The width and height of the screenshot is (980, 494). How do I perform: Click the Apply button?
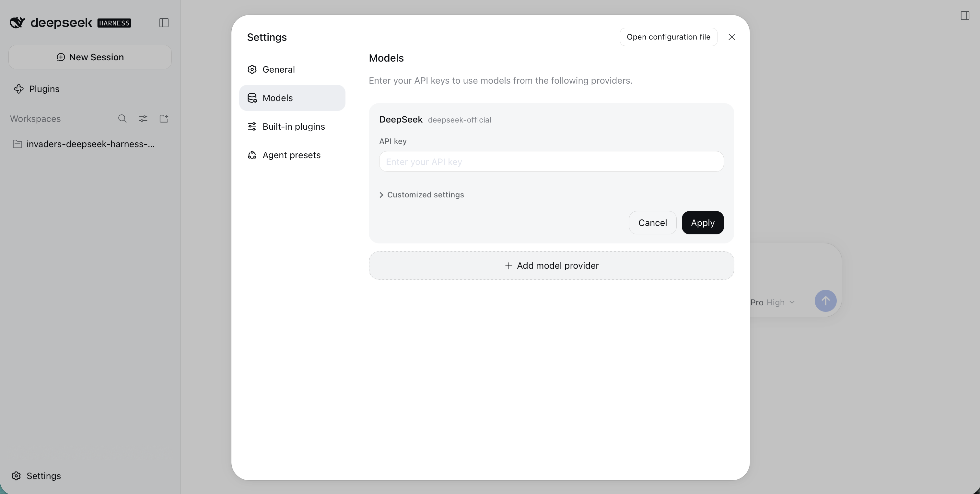[703, 223]
